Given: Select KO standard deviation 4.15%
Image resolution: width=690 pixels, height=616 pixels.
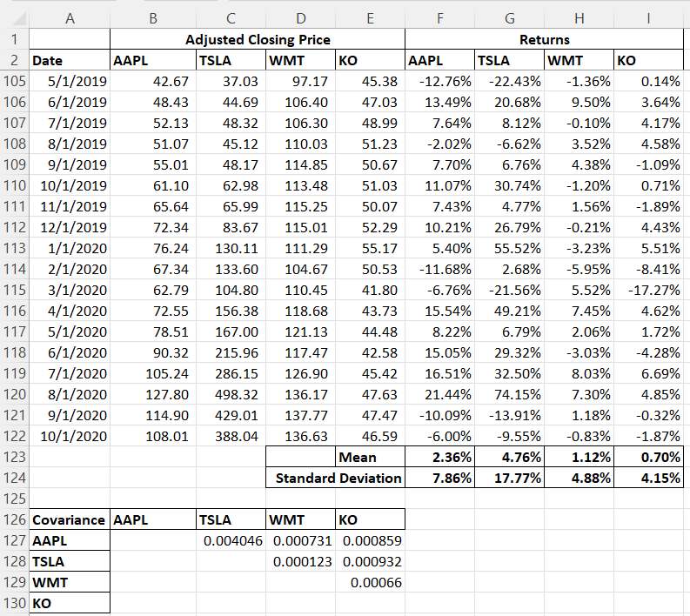Looking at the screenshot, I should click(x=648, y=478).
